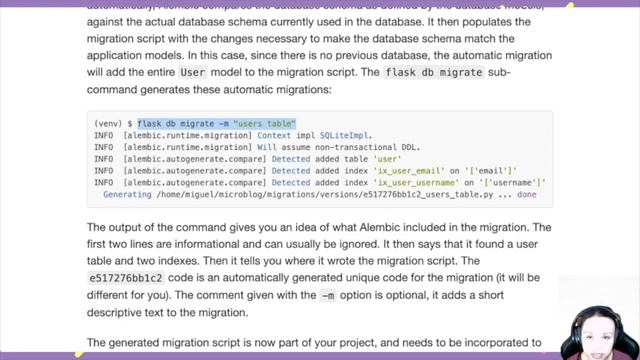This screenshot has height=360, width=640.
Task: Click the inline flask db migrate code snippet
Action: click(434, 73)
